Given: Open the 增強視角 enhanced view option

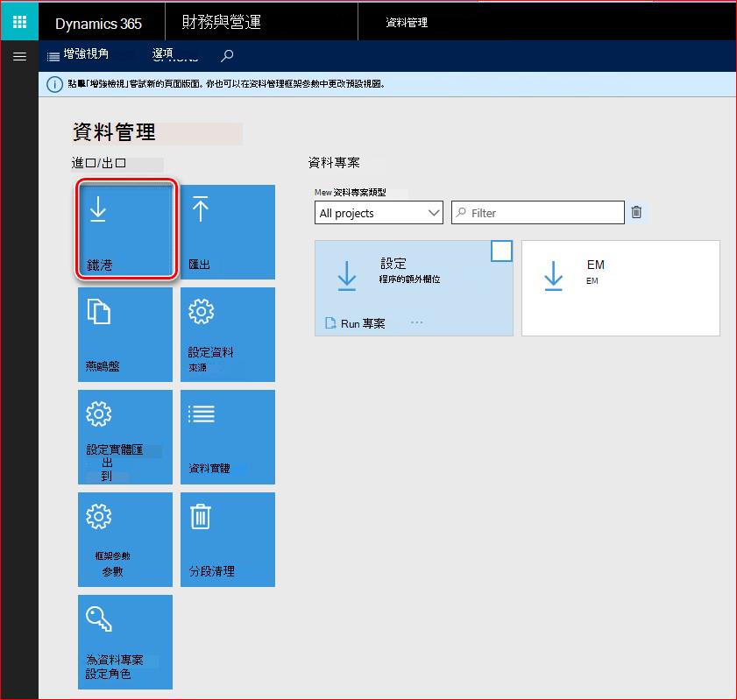Looking at the screenshot, I should pyautogui.click(x=78, y=54).
